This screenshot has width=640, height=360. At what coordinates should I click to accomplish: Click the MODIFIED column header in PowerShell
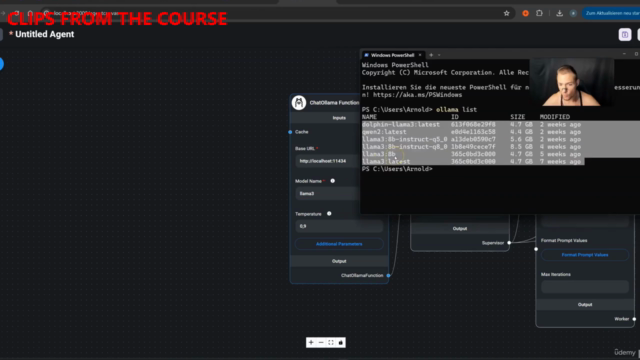[555, 117]
